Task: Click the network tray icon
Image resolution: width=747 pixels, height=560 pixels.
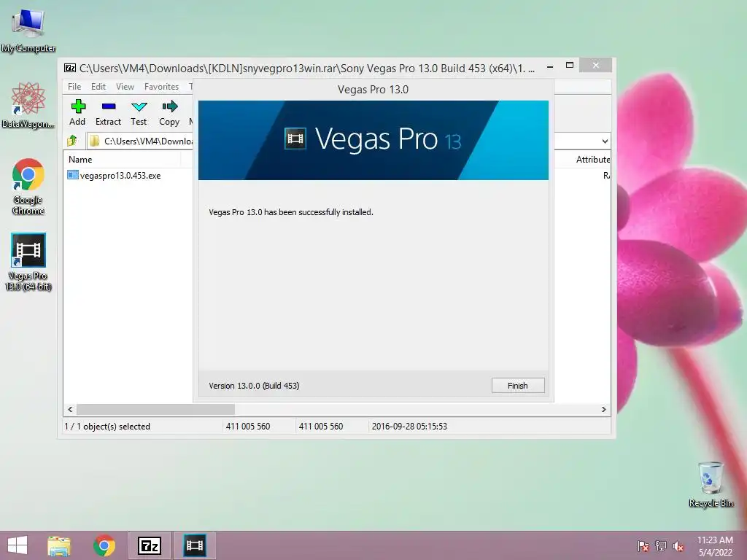Action: (661, 546)
